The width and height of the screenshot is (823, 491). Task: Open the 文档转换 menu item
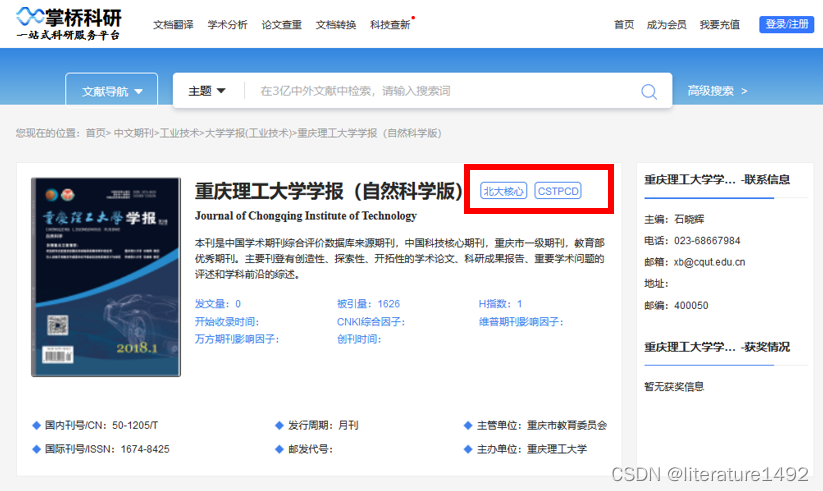(x=335, y=25)
